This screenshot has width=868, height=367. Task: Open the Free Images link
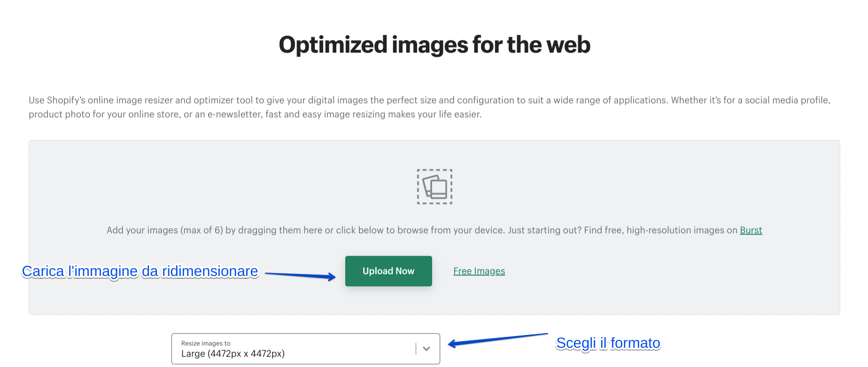479,271
